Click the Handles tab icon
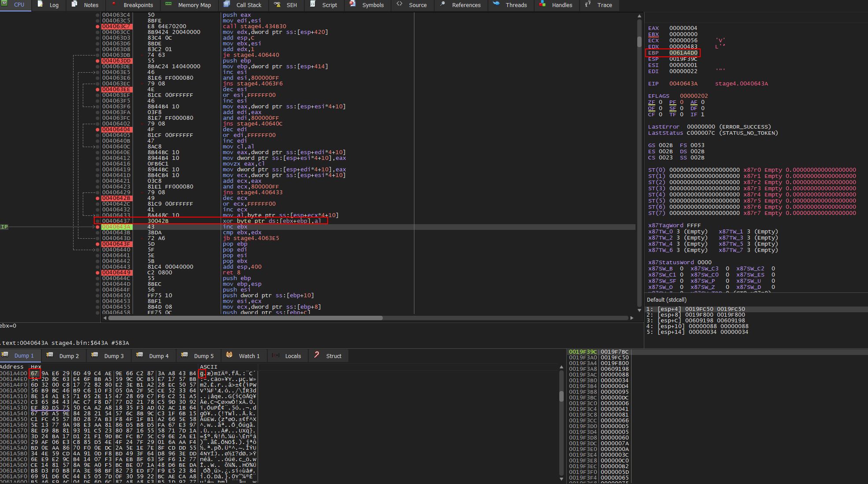Viewport: 868px width, 484px height. tap(543, 4)
